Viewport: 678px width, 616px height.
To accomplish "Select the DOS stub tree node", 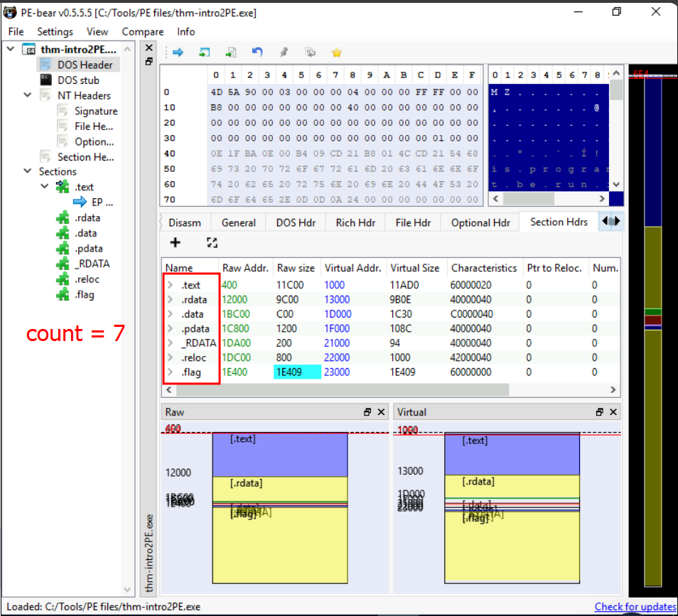I will click(78, 80).
